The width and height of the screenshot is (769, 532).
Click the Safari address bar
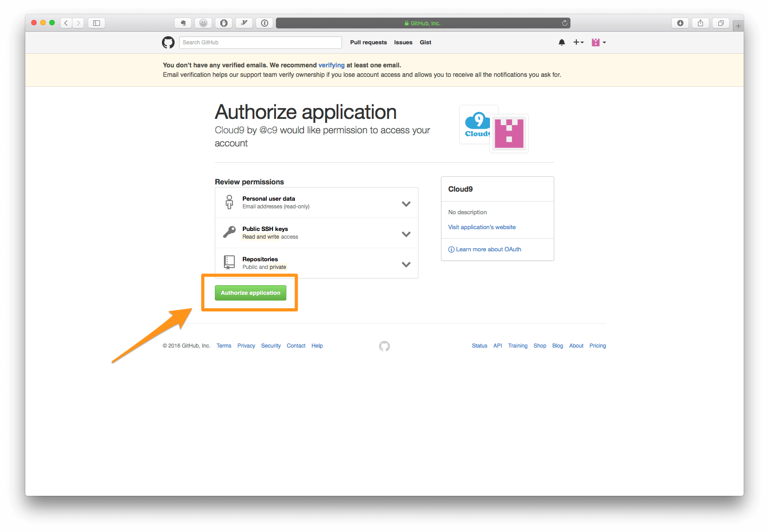423,23
